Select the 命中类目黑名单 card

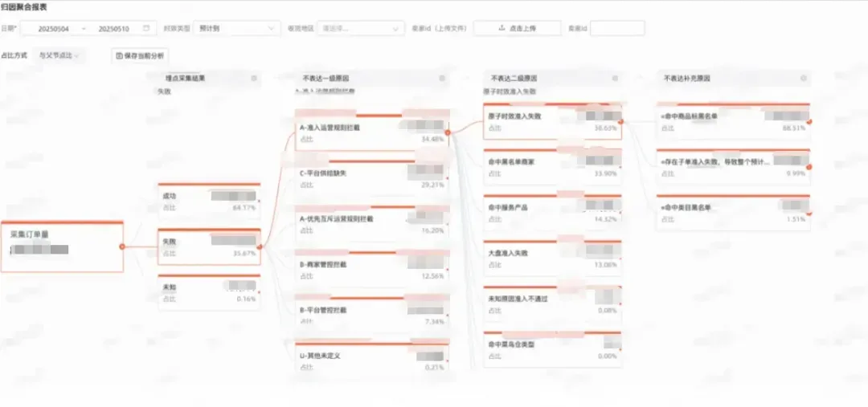pos(734,213)
